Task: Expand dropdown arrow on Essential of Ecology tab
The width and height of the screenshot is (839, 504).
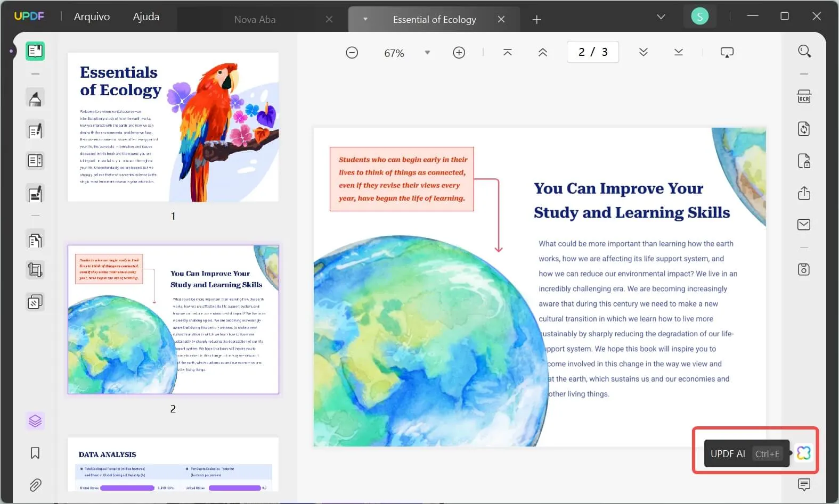Action: [365, 19]
